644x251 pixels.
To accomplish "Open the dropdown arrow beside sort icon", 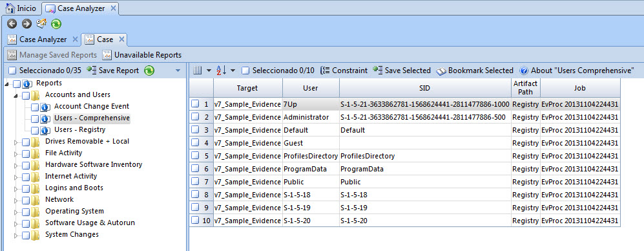I will [x=233, y=71].
